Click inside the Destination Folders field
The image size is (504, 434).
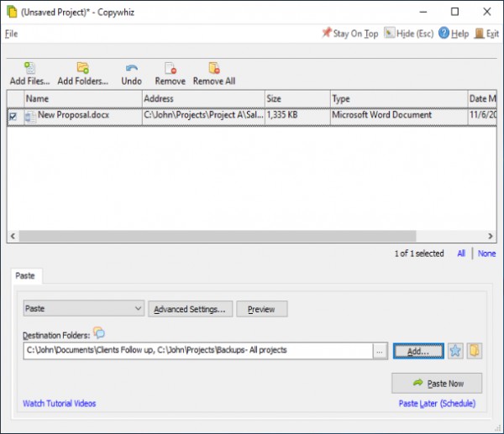tap(198, 351)
